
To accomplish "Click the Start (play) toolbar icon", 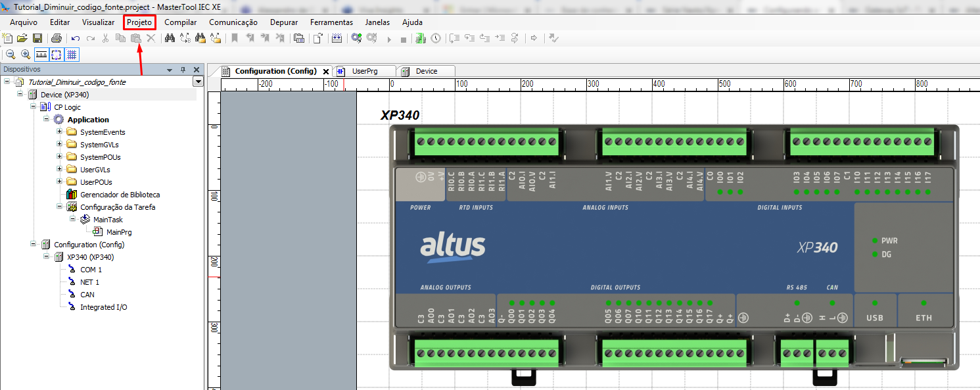I will click(x=389, y=39).
